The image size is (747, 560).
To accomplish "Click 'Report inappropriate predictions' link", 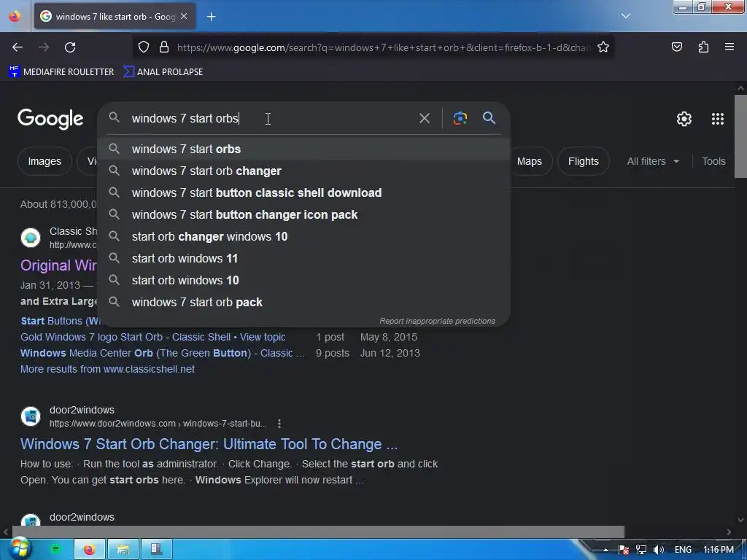I will [x=437, y=321].
